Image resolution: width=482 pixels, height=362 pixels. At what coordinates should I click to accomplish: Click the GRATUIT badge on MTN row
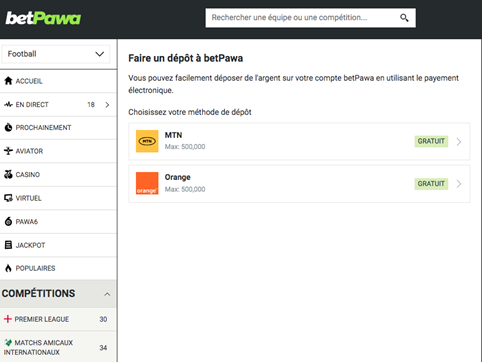tap(431, 141)
